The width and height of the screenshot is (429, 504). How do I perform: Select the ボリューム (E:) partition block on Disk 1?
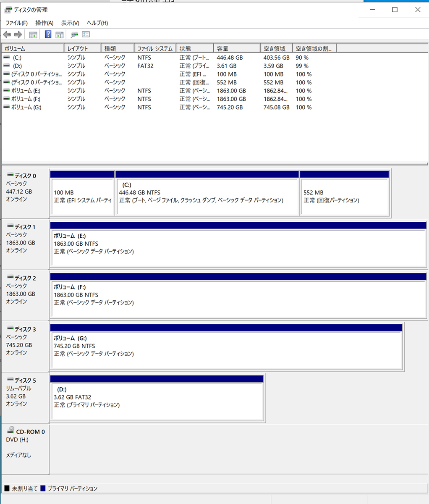tap(238, 244)
